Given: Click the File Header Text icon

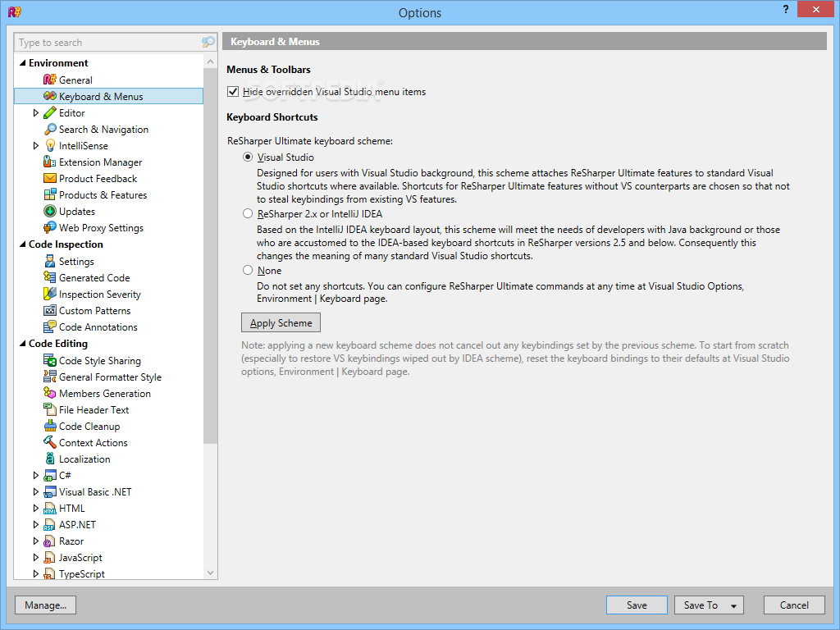Looking at the screenshot, I should coord(50,410).
